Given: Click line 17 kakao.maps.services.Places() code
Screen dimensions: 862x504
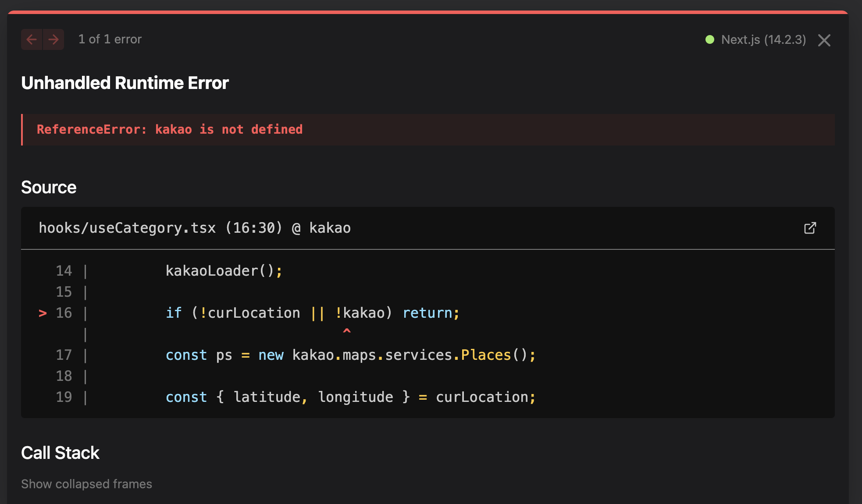Looking at the screenshot, I should [351, 355].
